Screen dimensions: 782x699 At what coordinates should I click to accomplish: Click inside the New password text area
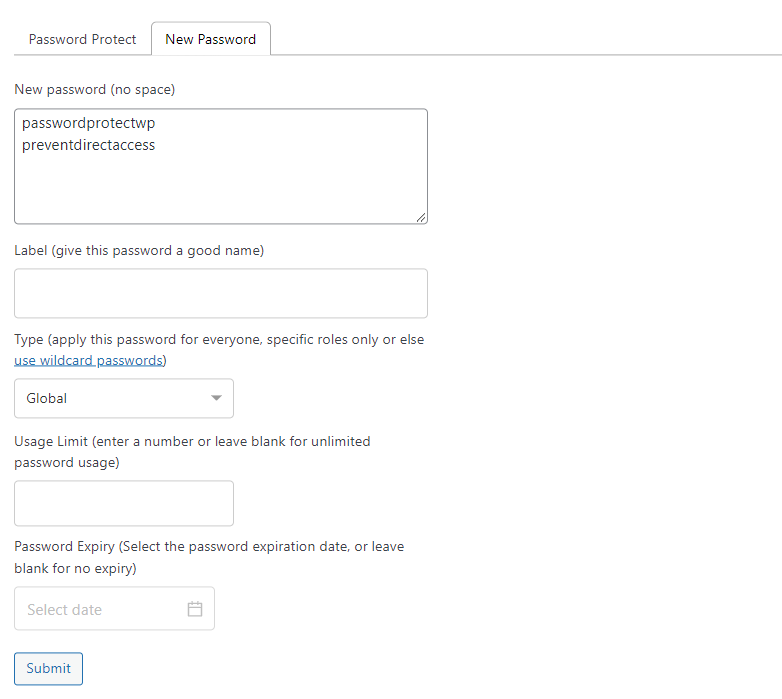(221, 167)
